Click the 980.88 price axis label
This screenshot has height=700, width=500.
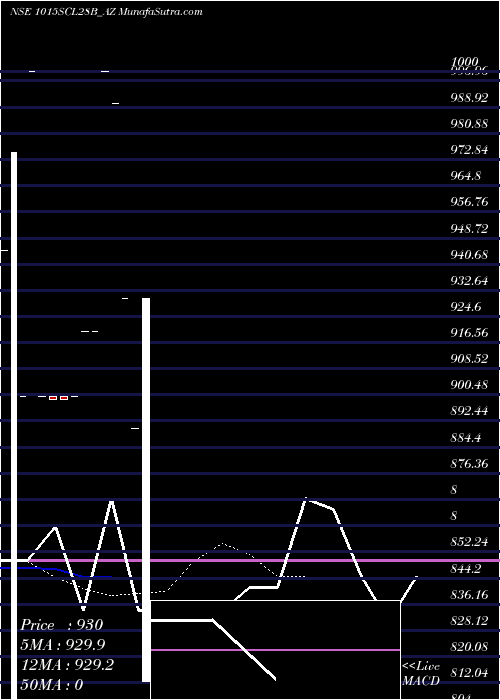point(469,124)
